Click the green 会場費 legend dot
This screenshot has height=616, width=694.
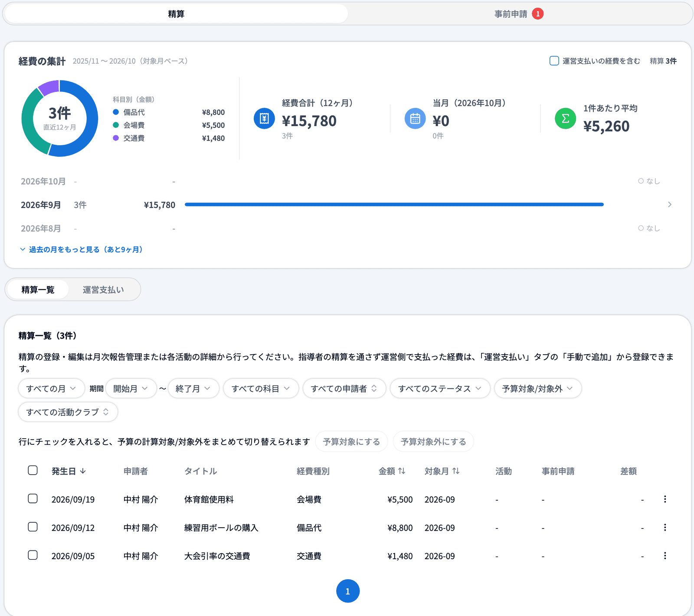tap(116, 125)
